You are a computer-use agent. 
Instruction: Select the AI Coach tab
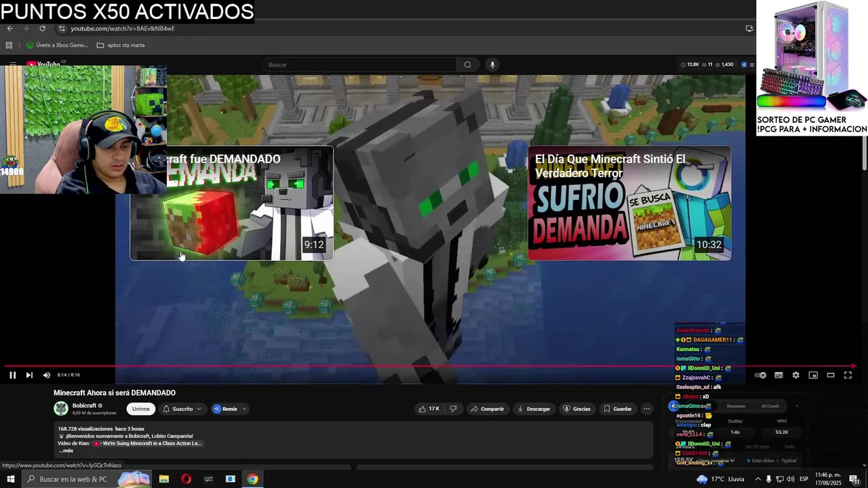coord(770,406)
